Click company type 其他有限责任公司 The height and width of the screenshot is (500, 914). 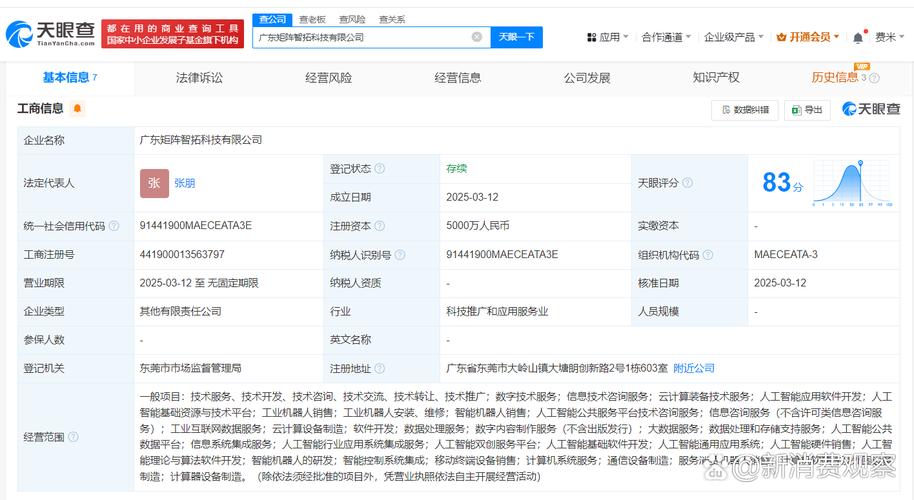coord(180,311)
